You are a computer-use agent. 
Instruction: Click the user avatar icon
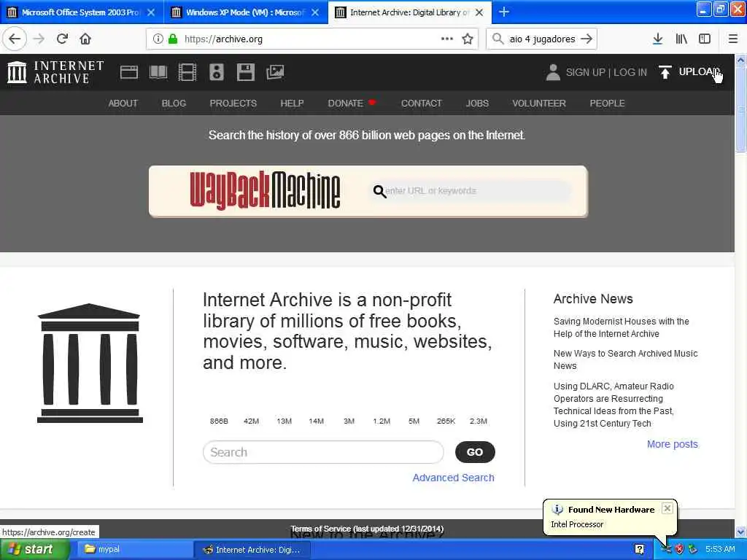[553, 72]
